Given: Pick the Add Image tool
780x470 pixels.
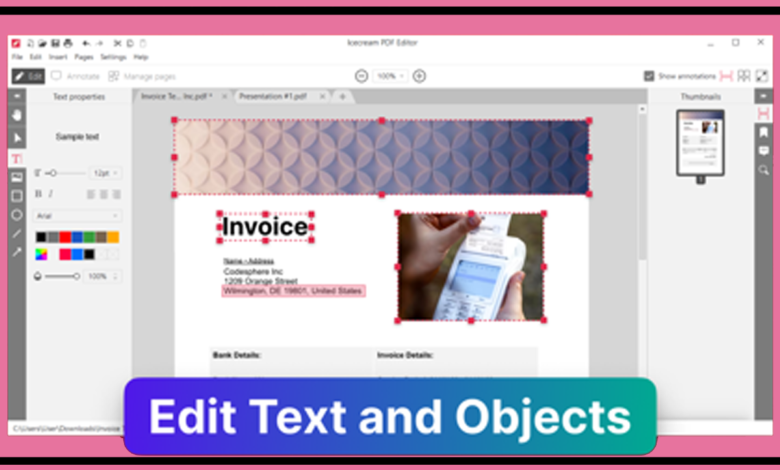Looking at the screenshot, I should pyautogui.click(x=17, y=177).
